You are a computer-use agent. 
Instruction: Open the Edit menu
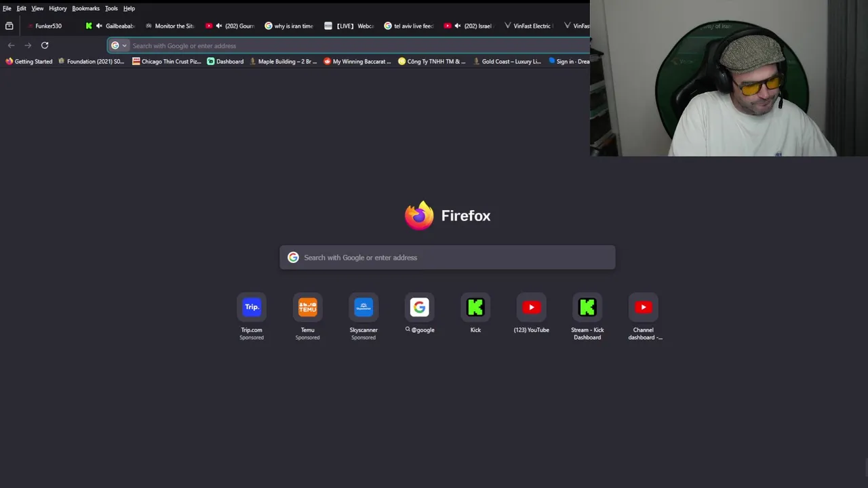pyautogui.click(x=22, y=8)
